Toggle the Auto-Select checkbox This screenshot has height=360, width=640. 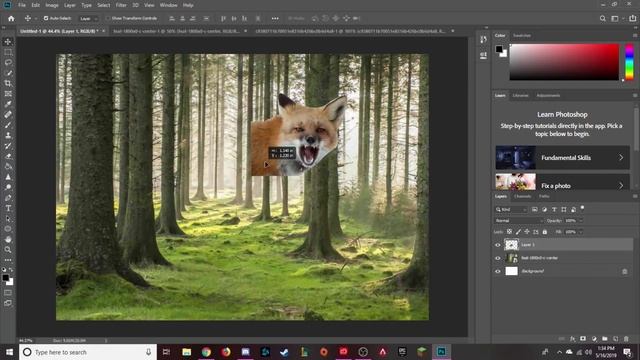tap(46, 18)
